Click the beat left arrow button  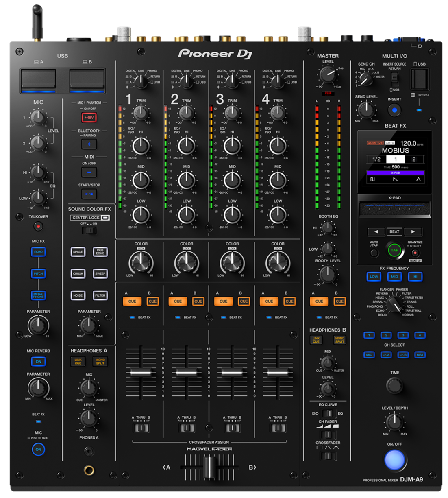point(376,232)
